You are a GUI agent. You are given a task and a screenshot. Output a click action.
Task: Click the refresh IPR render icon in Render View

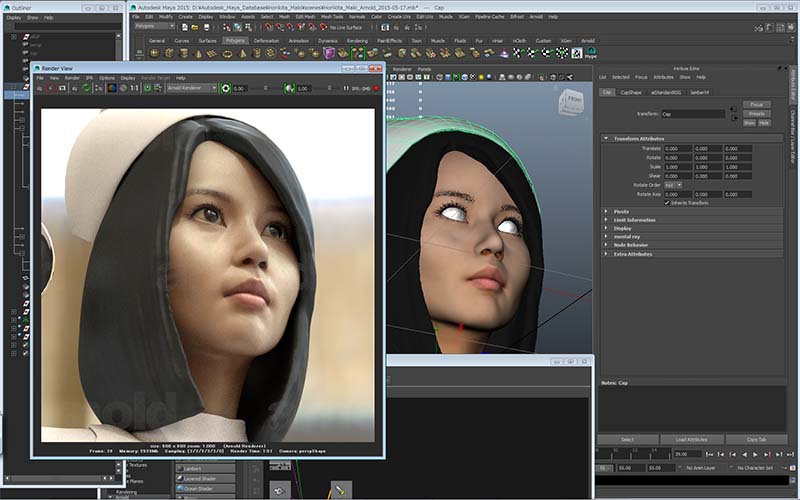(x=86, y=88)
